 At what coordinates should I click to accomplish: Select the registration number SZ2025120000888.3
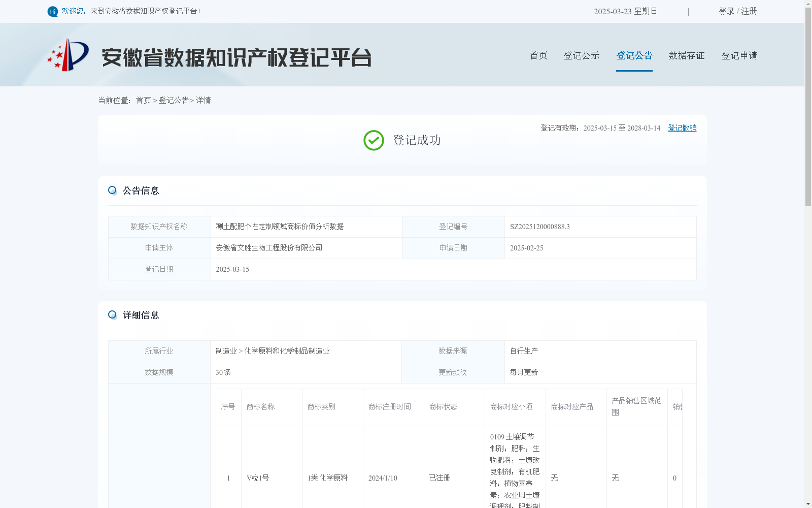click(x=540, y=227)
